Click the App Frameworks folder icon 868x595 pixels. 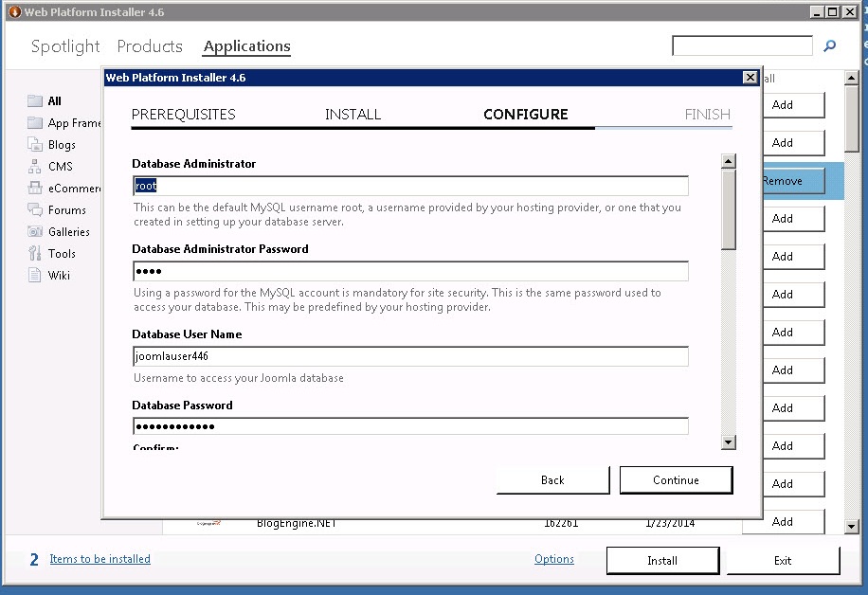click(x=35, y=122)
